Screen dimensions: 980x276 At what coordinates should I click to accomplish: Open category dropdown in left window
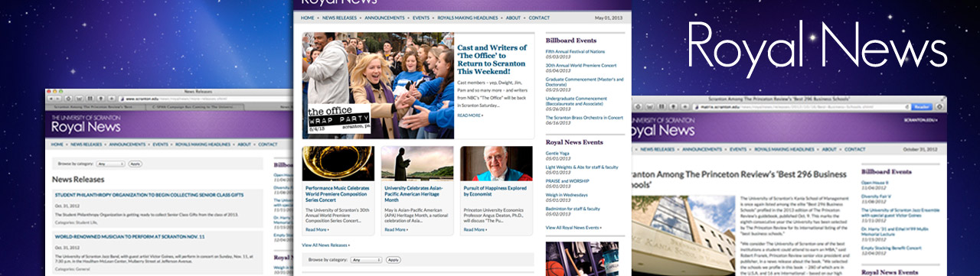(x=111, y=164)
